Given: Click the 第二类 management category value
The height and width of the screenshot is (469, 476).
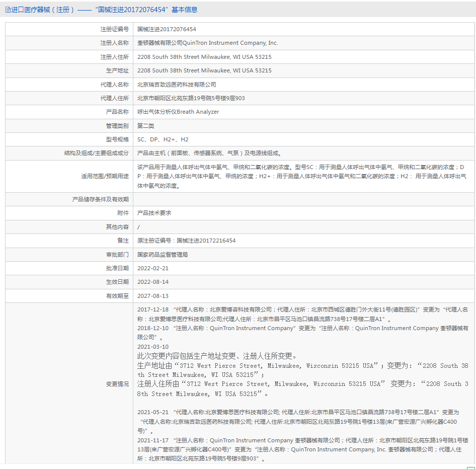Looking at the screenshot, I should point(146,126).
